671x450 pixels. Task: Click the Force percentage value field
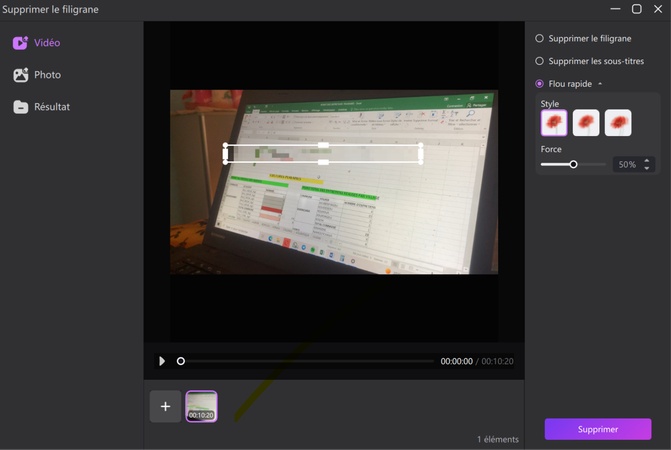627,165
